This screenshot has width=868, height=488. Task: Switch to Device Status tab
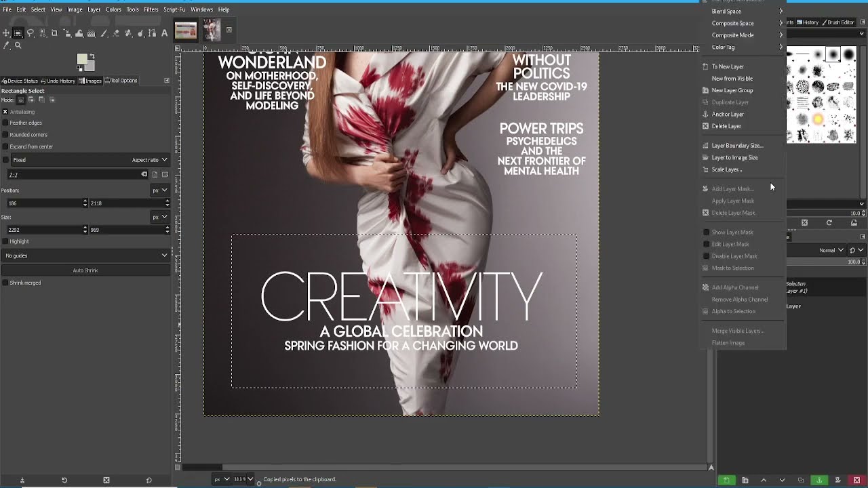20,81
